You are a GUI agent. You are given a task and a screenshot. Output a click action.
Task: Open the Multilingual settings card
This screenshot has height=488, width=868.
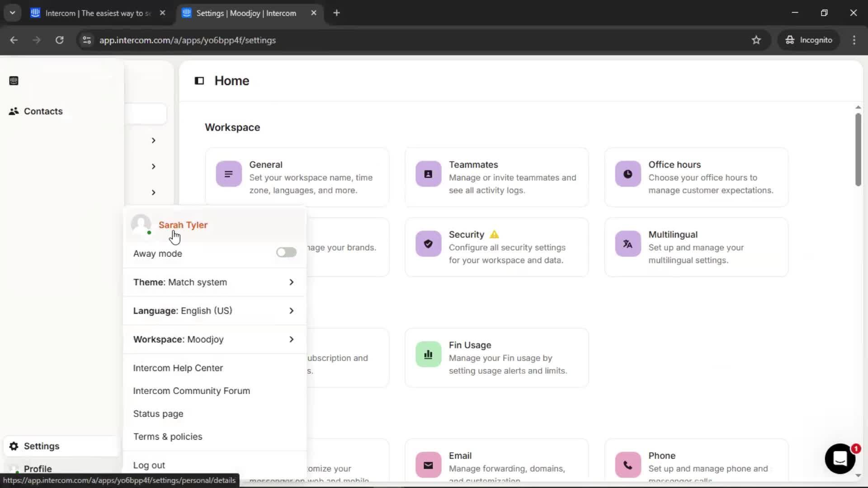[696, 247]
